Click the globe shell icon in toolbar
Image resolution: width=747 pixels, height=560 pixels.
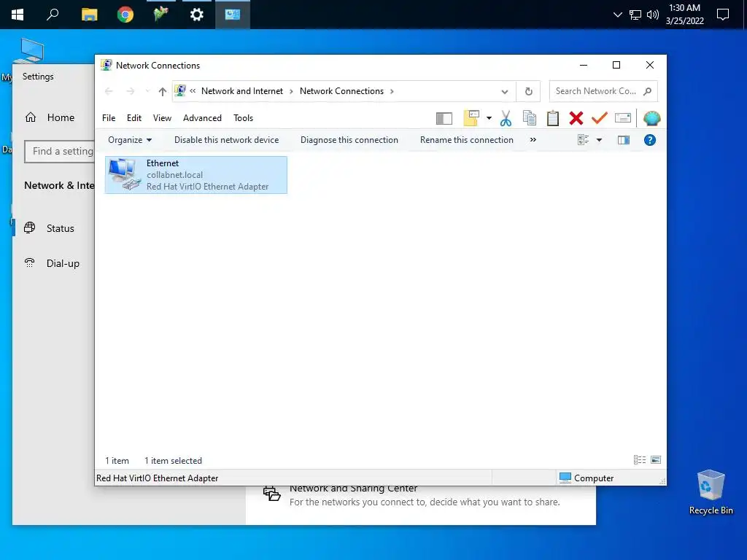tap(651, 118)
